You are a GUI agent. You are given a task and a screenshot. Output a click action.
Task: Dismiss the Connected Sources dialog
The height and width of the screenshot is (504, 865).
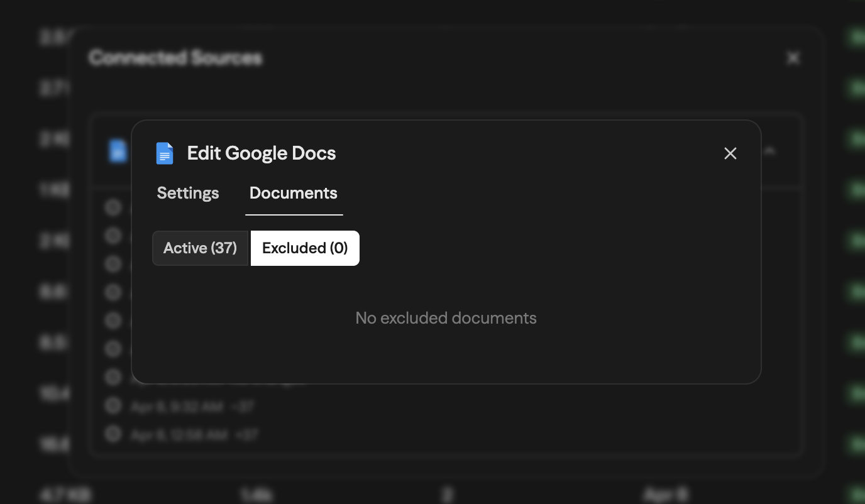793,57
